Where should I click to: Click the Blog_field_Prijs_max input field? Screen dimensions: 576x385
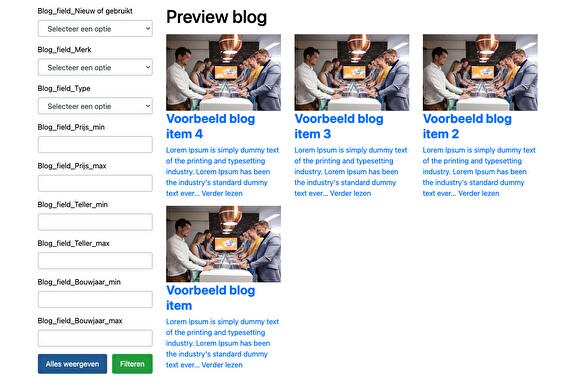point(95,183)
